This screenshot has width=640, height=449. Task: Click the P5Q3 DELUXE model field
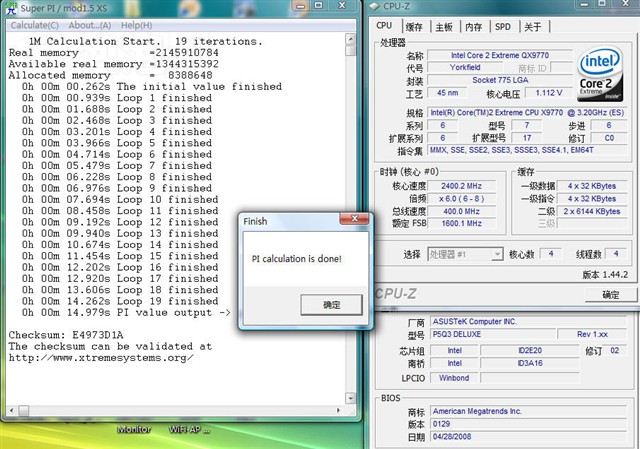[x=493, y=334]
